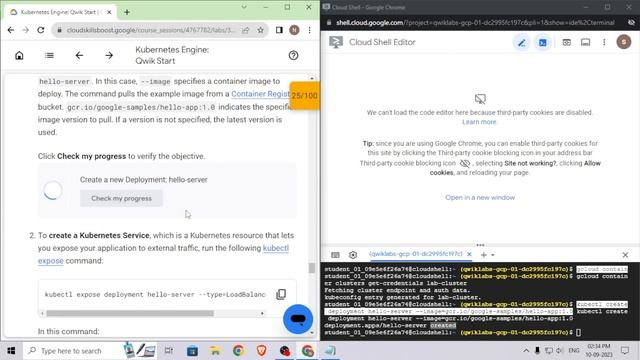Screen dimensions: 640x360
Task: Click lab page vertical scrollbar thumb
Action: (312, 268)
